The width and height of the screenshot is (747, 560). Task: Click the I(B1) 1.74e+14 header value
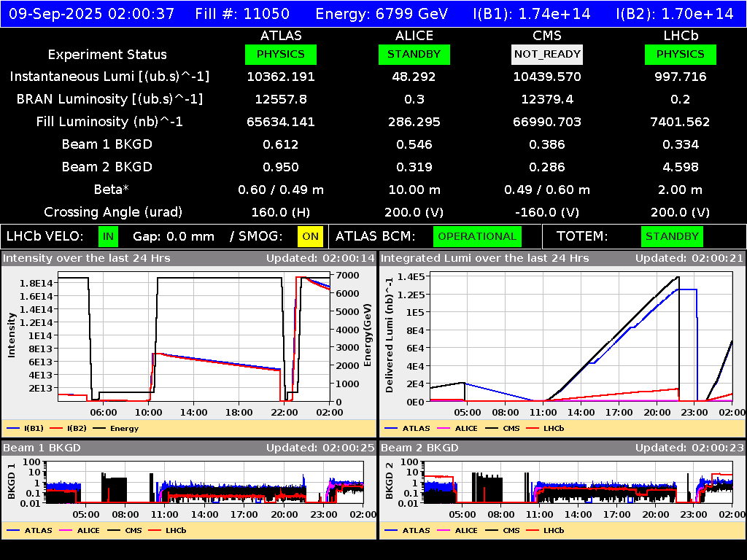pos(532,14)
